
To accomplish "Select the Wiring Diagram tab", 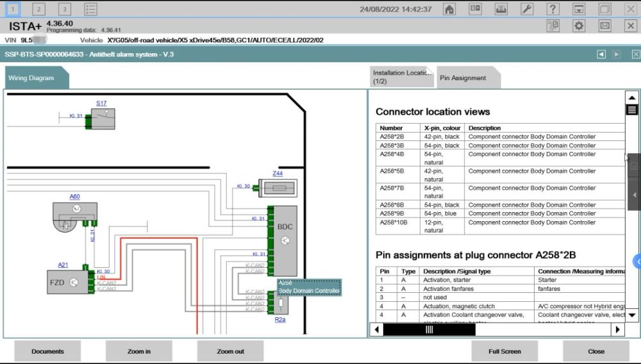I will (36, 78).
